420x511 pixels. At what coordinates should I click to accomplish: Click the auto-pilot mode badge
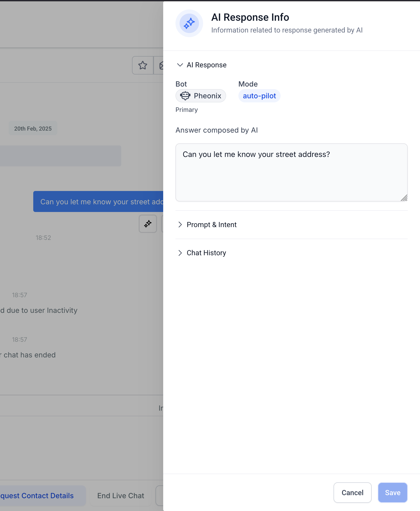pyautogui.click(x=259, y=96)
